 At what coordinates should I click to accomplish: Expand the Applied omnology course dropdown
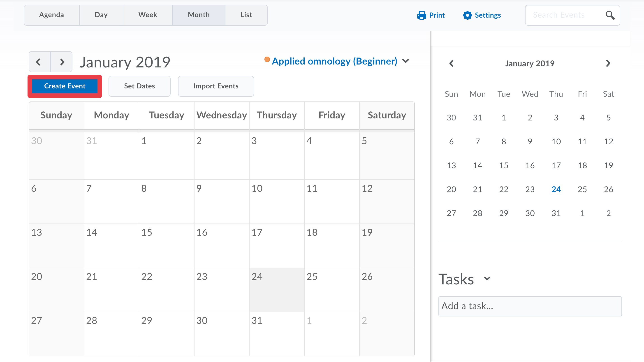[406, 61]
